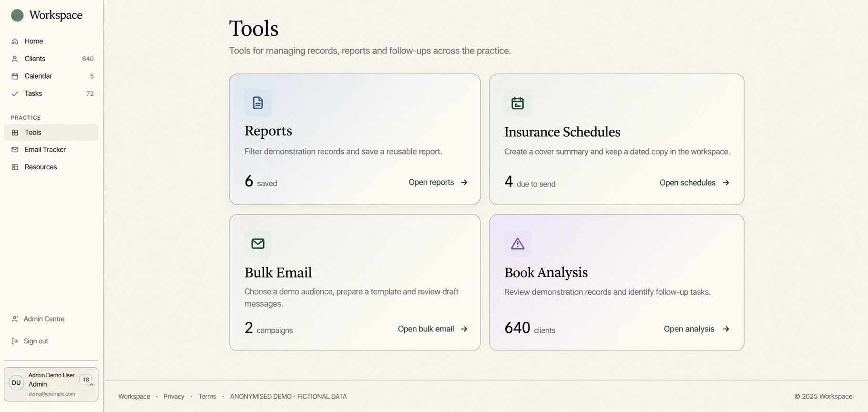The height and width of the screenshot is (412, 868).
Task: Click the Book Analysis warning triangle icon
Action: (x=518, y=244)
